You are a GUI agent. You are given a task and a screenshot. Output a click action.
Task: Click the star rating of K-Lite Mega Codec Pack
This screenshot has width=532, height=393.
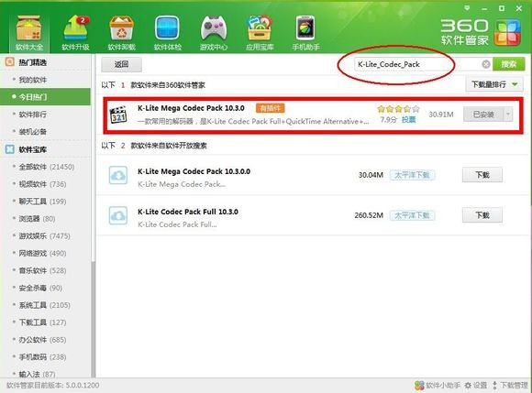point(398,109)
